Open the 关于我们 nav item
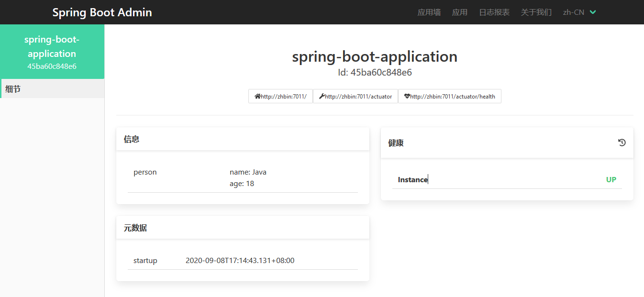 click(536, 12)
